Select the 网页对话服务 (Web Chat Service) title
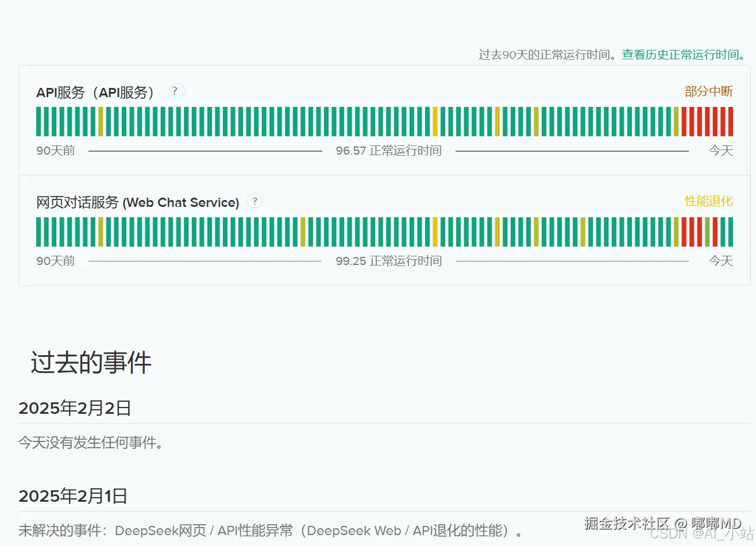This screenshot has width=756, height=546. (x=138, y=202)
